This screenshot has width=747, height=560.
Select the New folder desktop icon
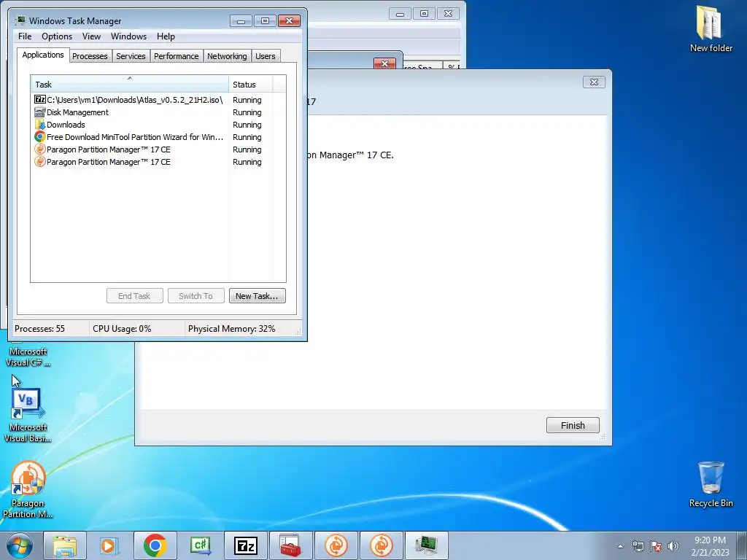click(x=711, y=28)
